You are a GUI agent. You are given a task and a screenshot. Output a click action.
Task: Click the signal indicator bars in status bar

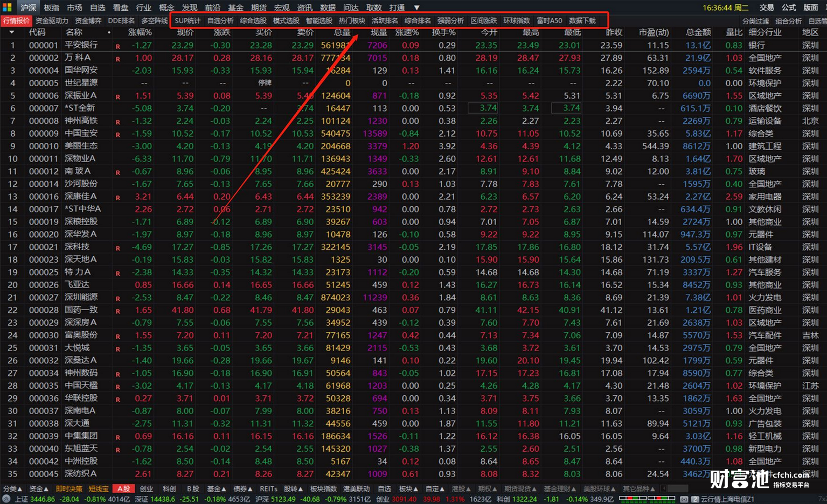pyautogui.click(x=647, y=499)
